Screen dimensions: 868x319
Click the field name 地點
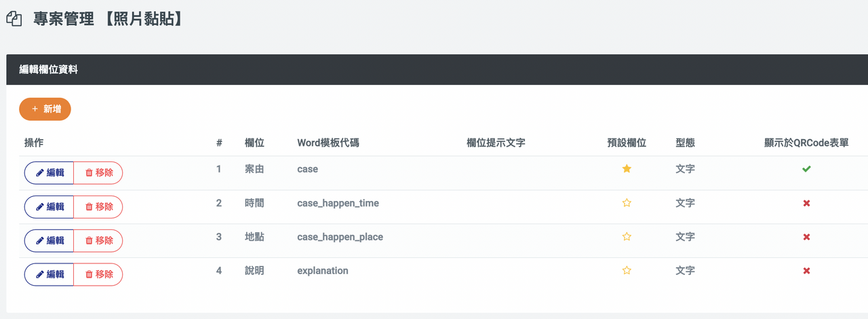pyautogui.click(x=254, y=237)
